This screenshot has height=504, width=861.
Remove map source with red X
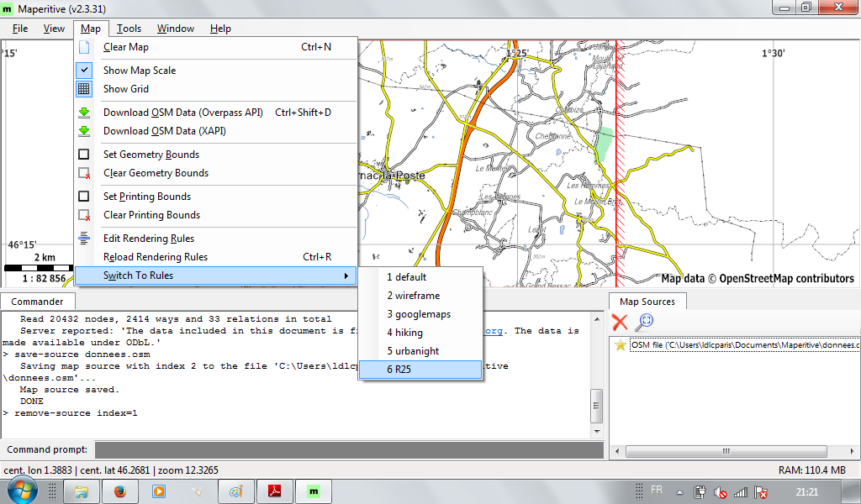coord(620,322)
